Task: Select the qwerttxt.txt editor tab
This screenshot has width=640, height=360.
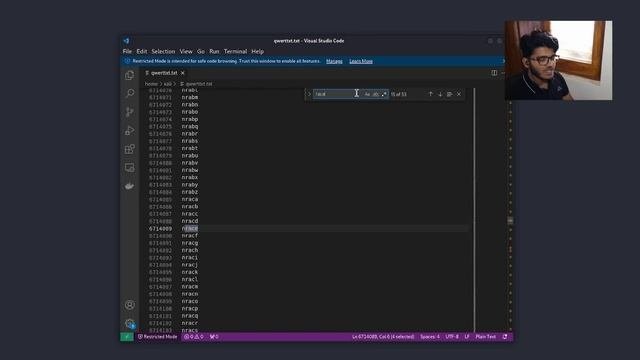Action: point(164,73)
